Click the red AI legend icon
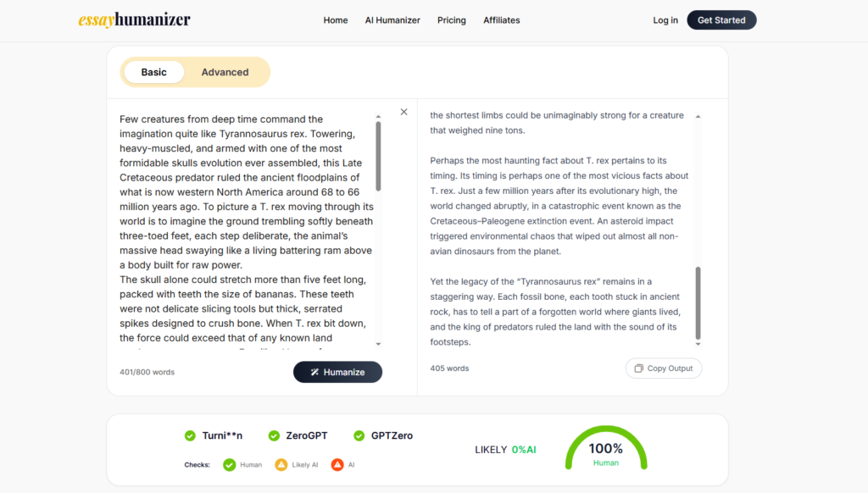This screenshot has width=868, height=493. click(x=337, y=464)
